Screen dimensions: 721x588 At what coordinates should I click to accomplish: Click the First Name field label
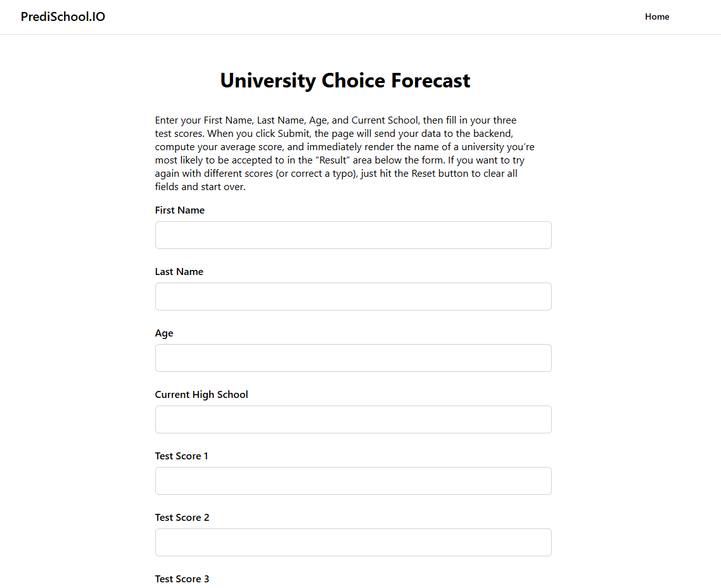tap(180, 210)
